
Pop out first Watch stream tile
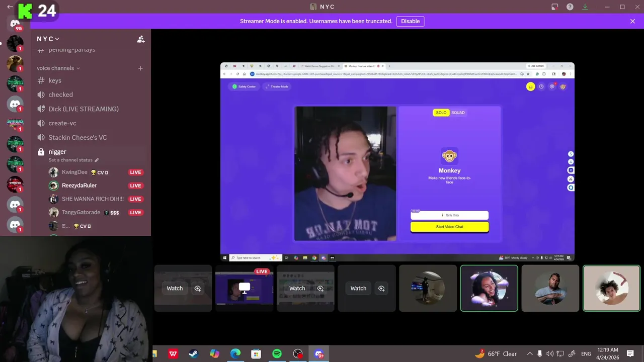pyautogui.click(x=198, y=289)
